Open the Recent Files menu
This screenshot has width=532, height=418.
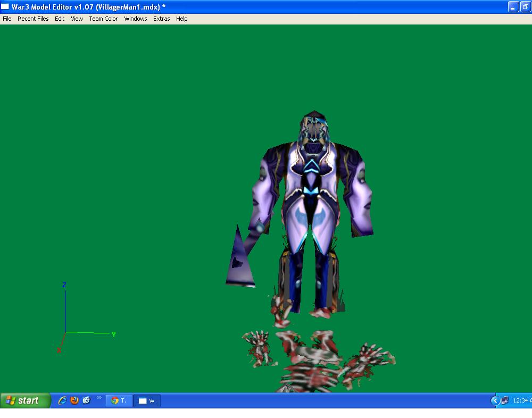click(33, 19)
